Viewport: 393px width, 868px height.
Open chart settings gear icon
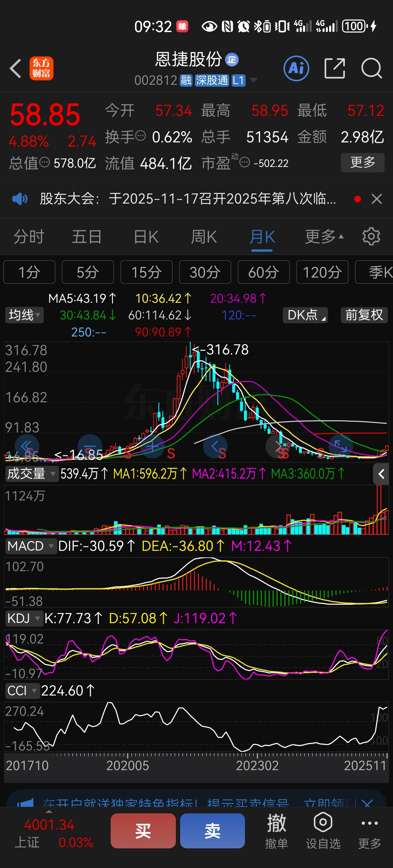371,237
